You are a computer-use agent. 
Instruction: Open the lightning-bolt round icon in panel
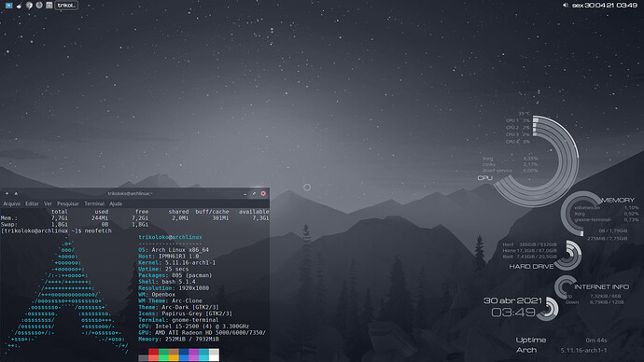click(29, 6)
